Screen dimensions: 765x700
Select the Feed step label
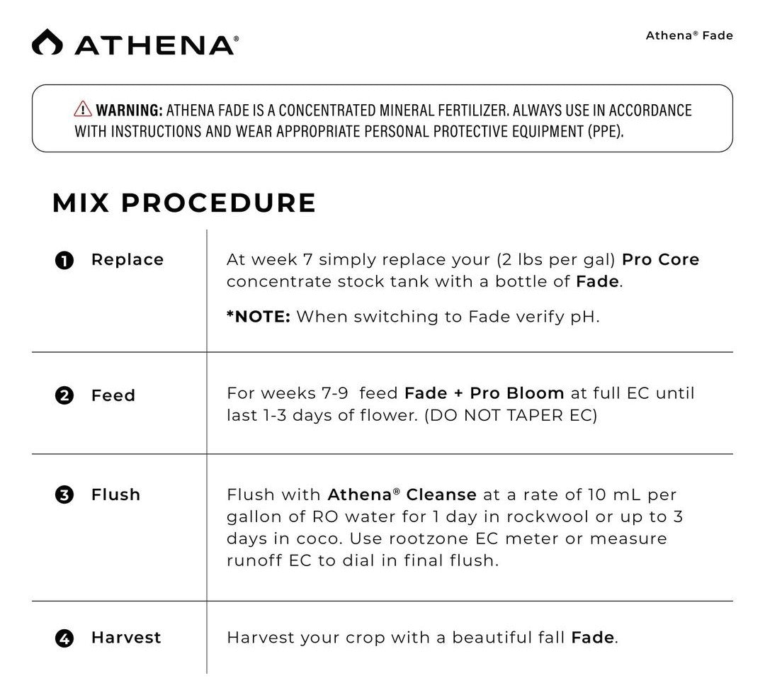pos(113,395)
